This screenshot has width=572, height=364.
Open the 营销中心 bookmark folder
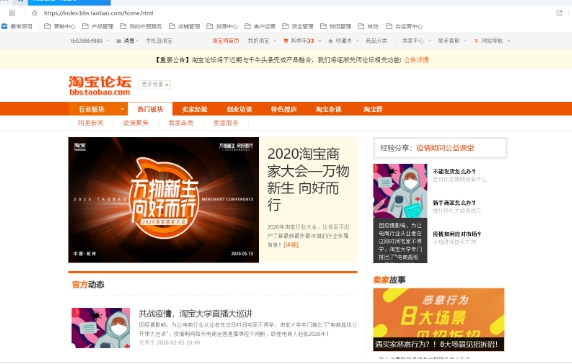pyautogui.click(x=59, y=26)
